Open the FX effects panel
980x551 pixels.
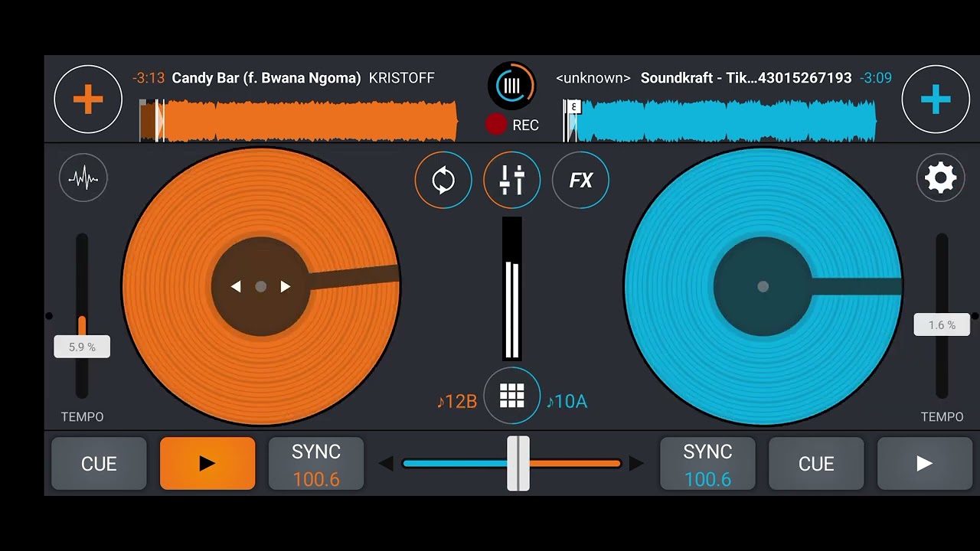click(x=580, y=181)
